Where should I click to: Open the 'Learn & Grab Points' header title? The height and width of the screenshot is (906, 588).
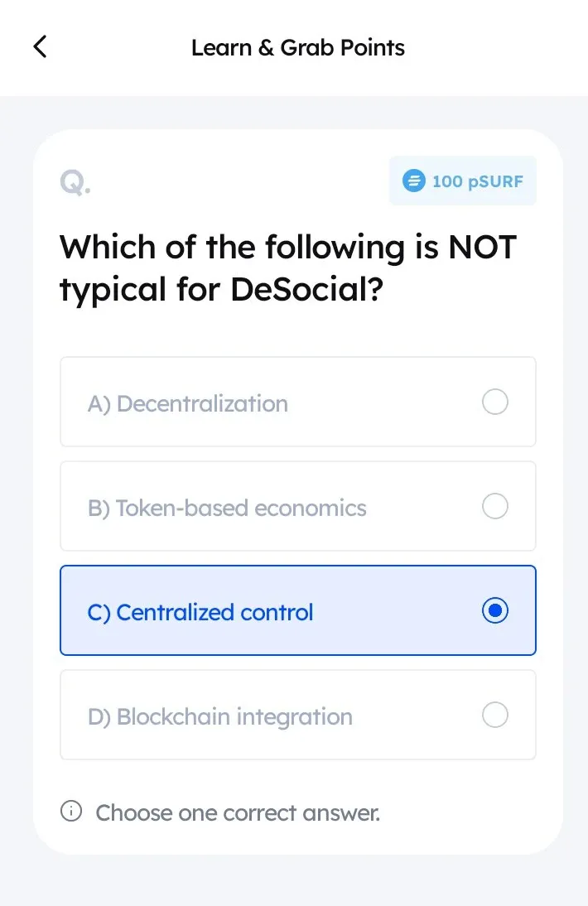[x=298, y=47]
